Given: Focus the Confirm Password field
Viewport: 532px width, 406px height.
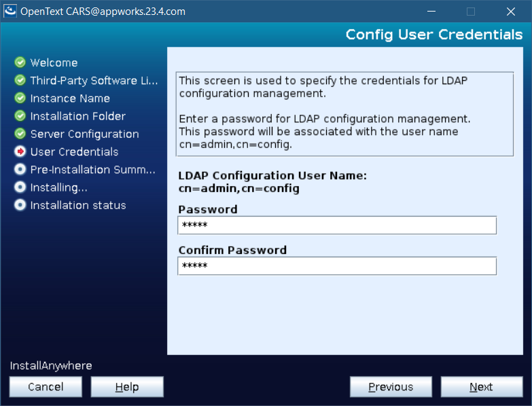Looking at the screenshot, I should pos(337,265).
